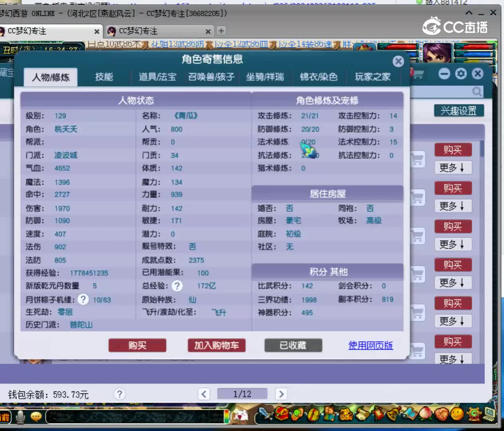Screen dimensions: 504x431
Task: Go to next page arrow of listings
Action: 281,394
